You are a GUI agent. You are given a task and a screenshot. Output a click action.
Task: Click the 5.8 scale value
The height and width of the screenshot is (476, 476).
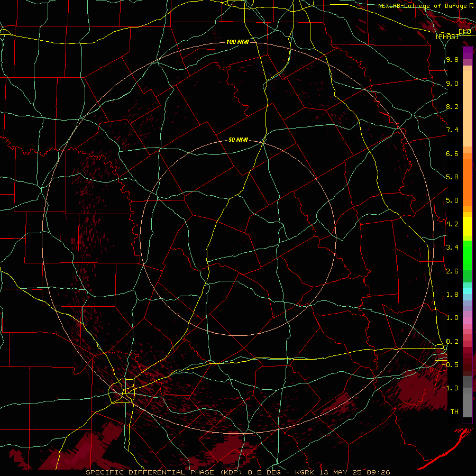tap(452, 177)
